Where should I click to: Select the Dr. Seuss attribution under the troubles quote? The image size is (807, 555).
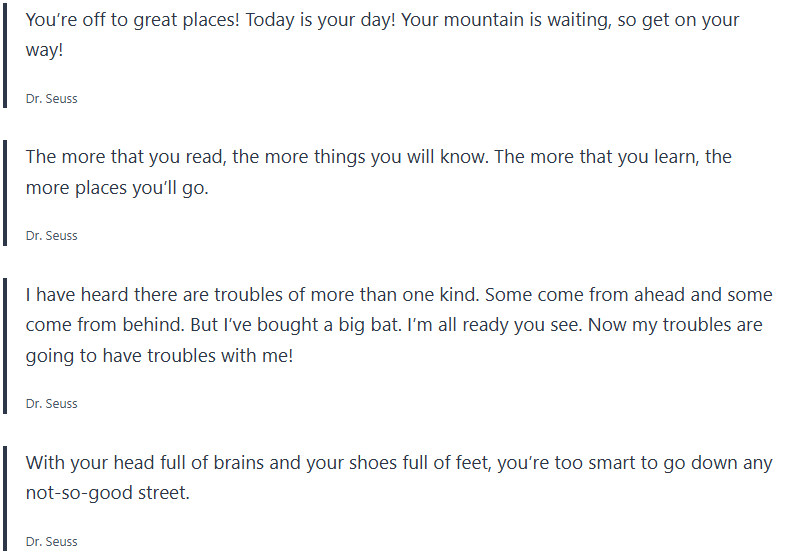pyautogui.click(x=51, y=404)
